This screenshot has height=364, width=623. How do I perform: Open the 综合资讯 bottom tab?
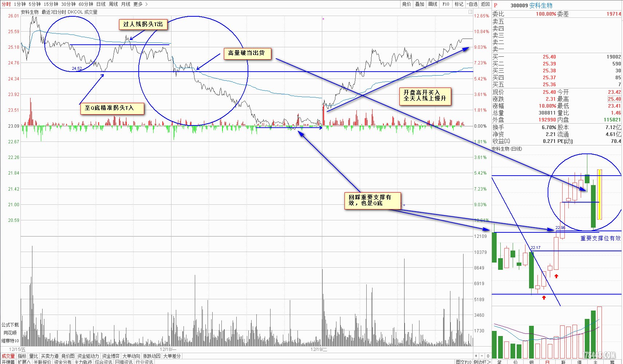[x=103, y=362]
